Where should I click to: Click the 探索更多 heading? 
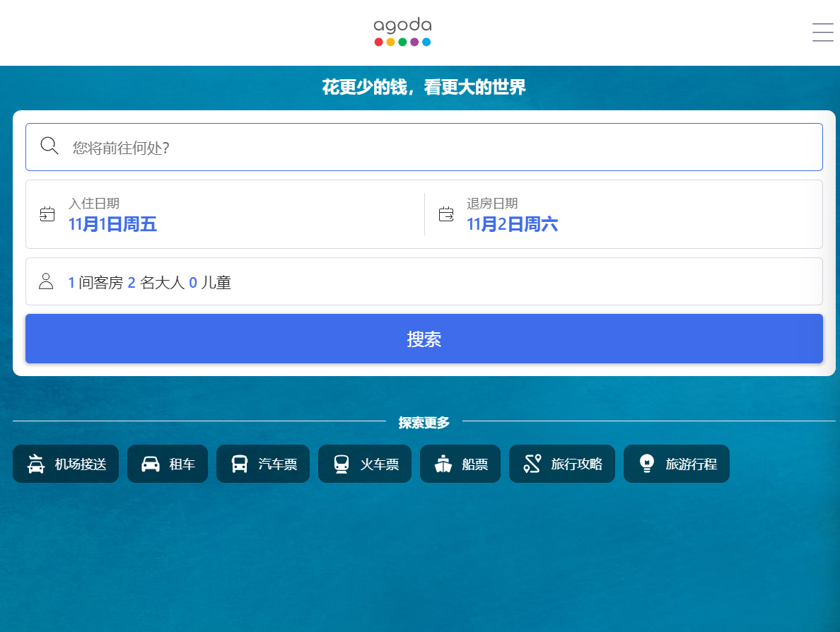coord(424,423)
